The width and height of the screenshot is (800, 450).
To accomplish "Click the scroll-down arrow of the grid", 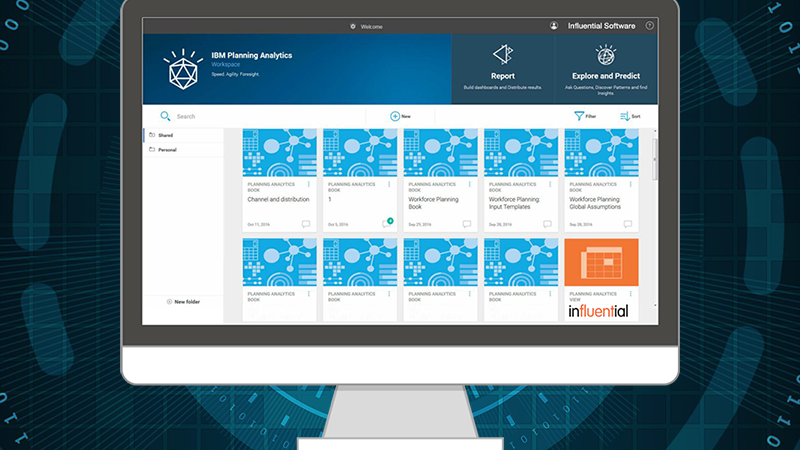I will (655, 305).
